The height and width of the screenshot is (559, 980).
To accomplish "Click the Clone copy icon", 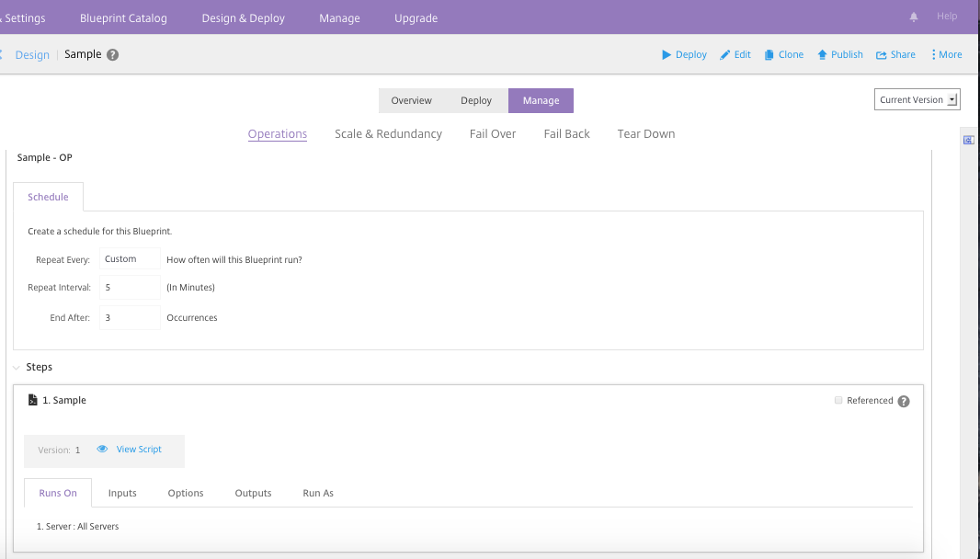I will (x=769, y=55).
